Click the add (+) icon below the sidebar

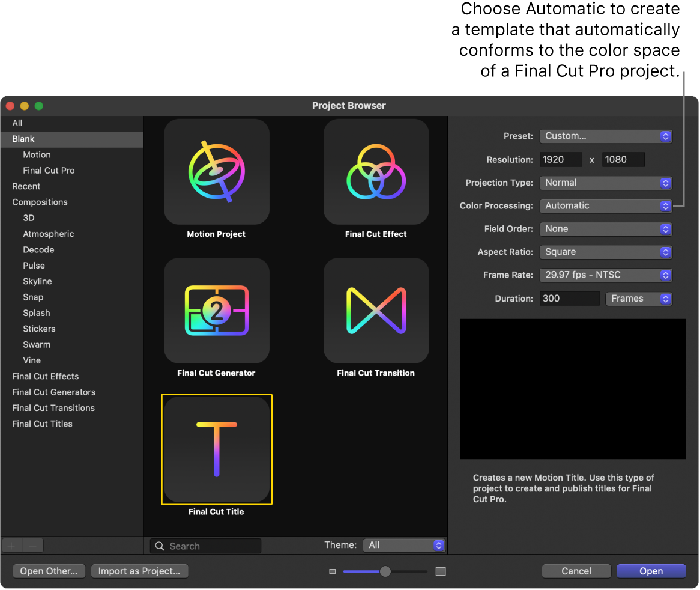click(11, 545)
